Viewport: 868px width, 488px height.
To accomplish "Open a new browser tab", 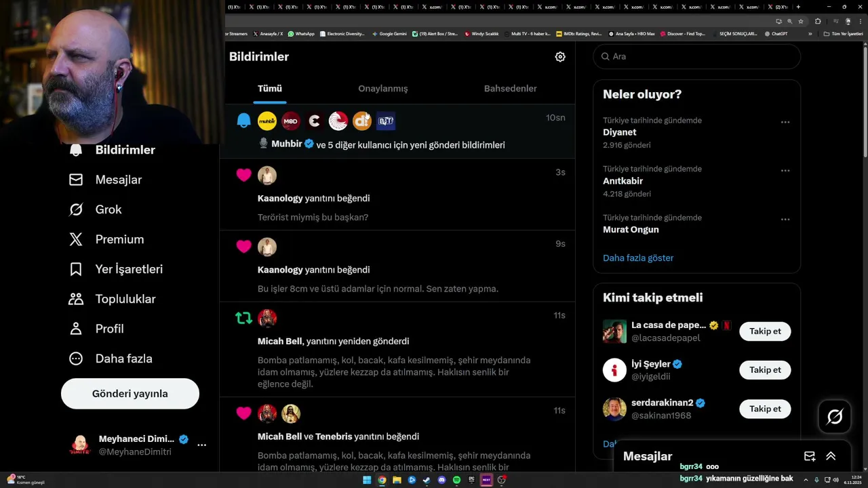I will click(x=798, y=7).
